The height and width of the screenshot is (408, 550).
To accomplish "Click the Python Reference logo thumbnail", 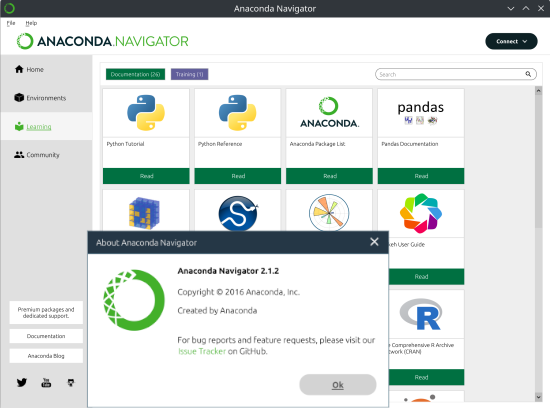I will (x=238, y=113).
